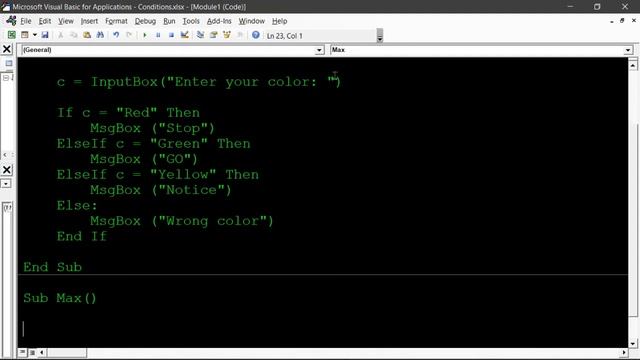Image resolution: width=640 pixels, height=360 pixels.
Task: Collapse the project tree node
Action: click(6, 78)
